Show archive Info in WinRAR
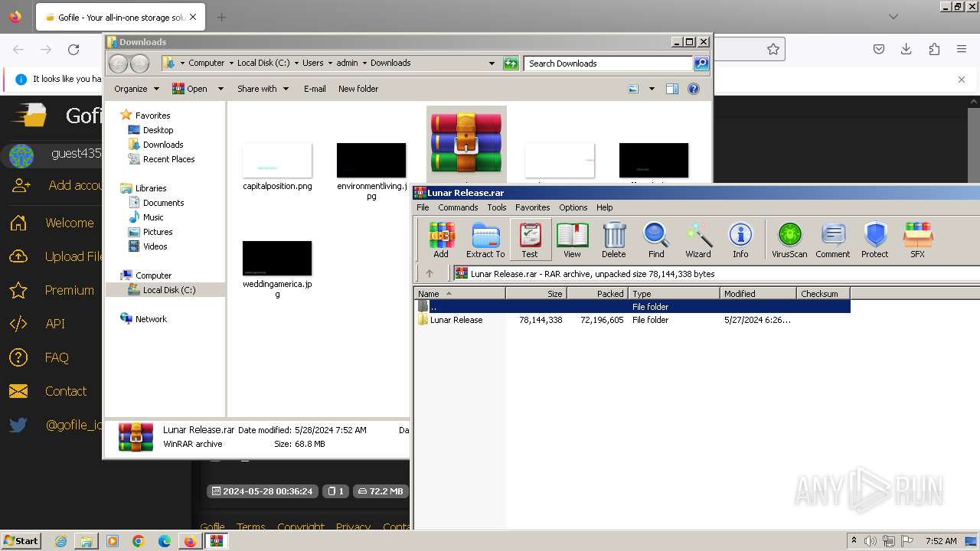Image resolution: width=980 pixels, height=551 pixels. [x=740, y=240]
